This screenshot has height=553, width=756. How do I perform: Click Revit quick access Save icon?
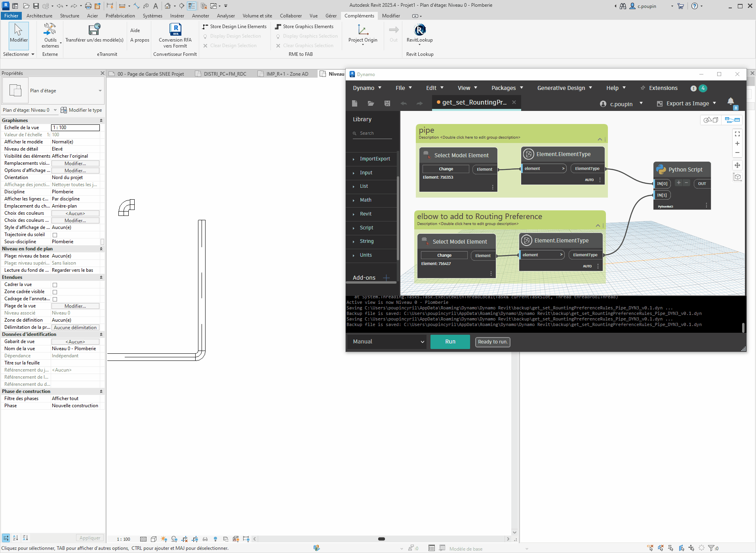click(x=36, y=6)
